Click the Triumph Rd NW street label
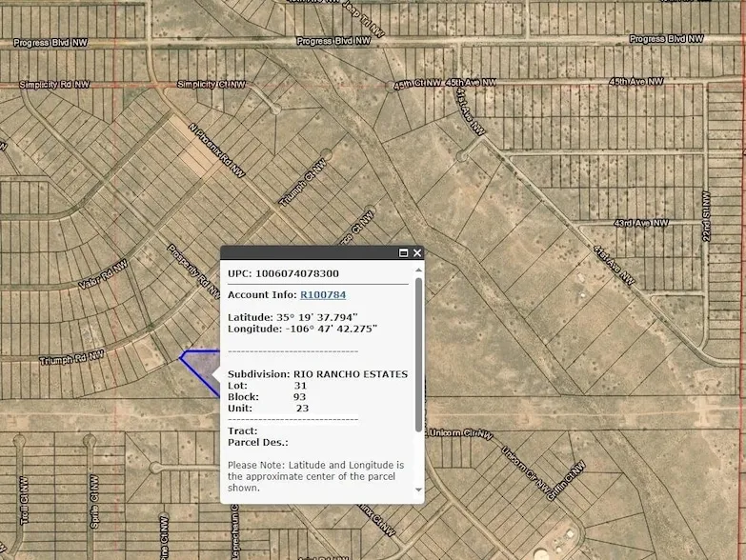Viewport: 746px width, 560px height. [x=71, y=359]
